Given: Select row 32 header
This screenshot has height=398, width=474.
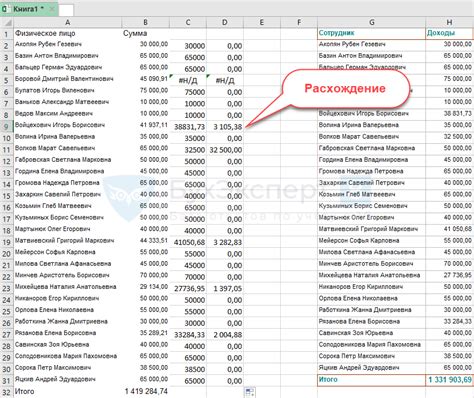Looking at the screenshot, I should pos(7,392).
